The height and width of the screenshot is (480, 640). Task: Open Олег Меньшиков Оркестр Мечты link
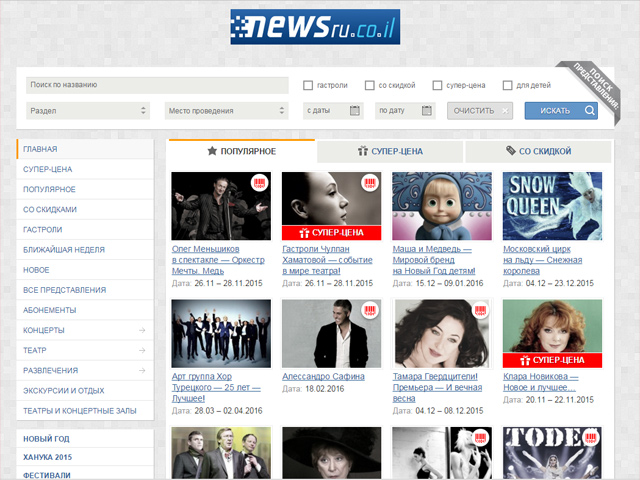pyautogui.click(x=218, y=260)
